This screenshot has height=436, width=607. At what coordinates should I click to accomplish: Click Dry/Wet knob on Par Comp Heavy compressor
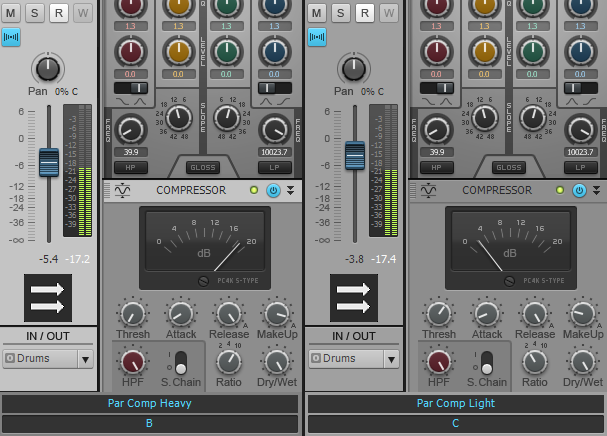277,362
